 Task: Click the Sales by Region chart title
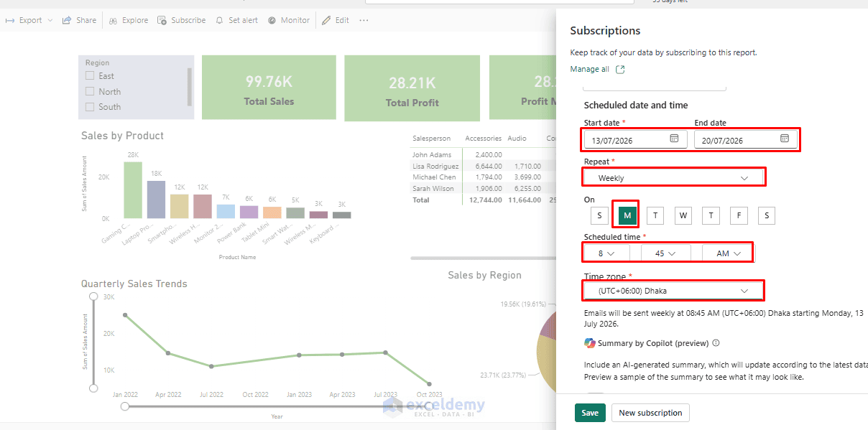tap(484, 275)
